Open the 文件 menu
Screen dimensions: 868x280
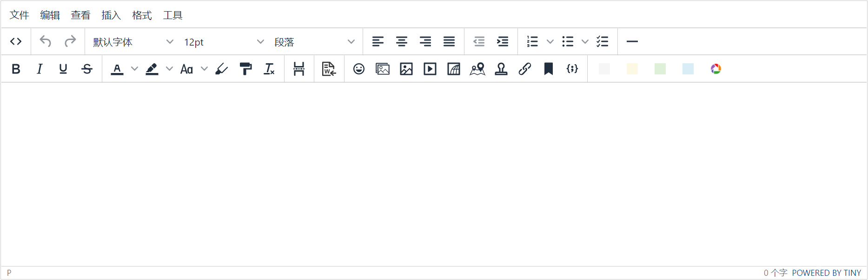[x=20, y=15]
